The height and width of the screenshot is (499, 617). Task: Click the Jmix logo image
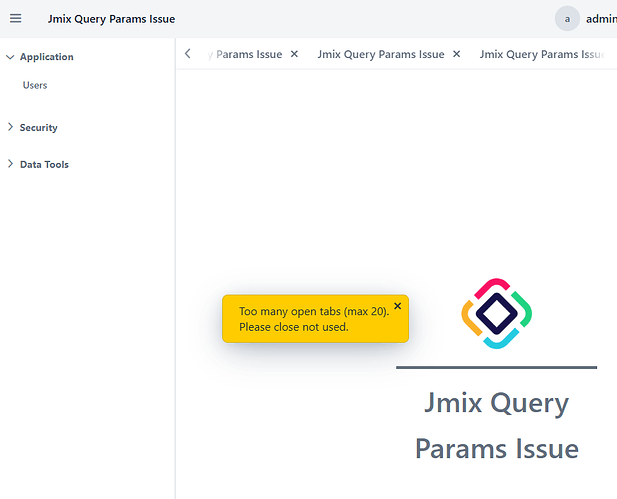click(x=497, y=313)
